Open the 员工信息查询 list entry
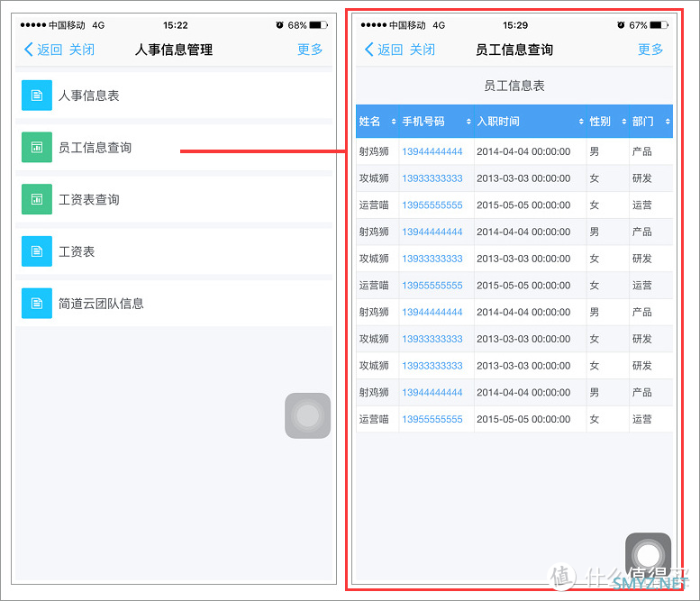Screen dimensions: 700x601 coord(174,147)
